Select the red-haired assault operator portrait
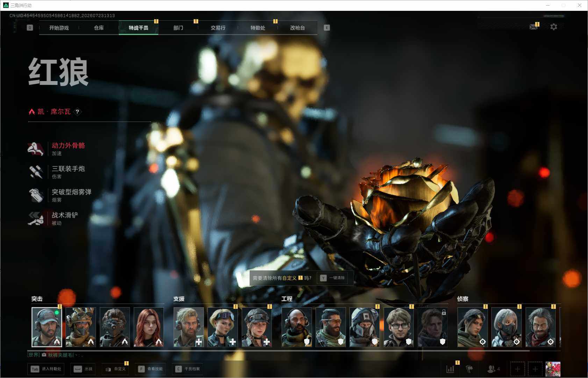The width and height of the screenshot is (588, 378). click(149, 327)
